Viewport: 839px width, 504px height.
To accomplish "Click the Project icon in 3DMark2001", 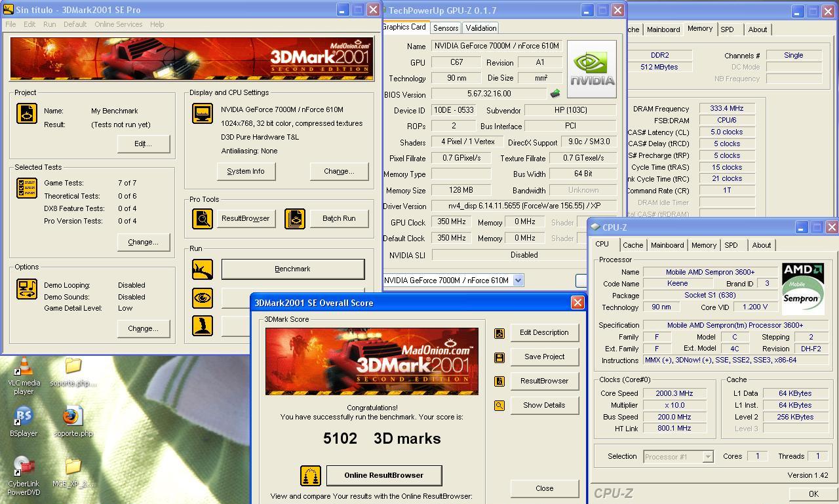I will click(27, 113).
